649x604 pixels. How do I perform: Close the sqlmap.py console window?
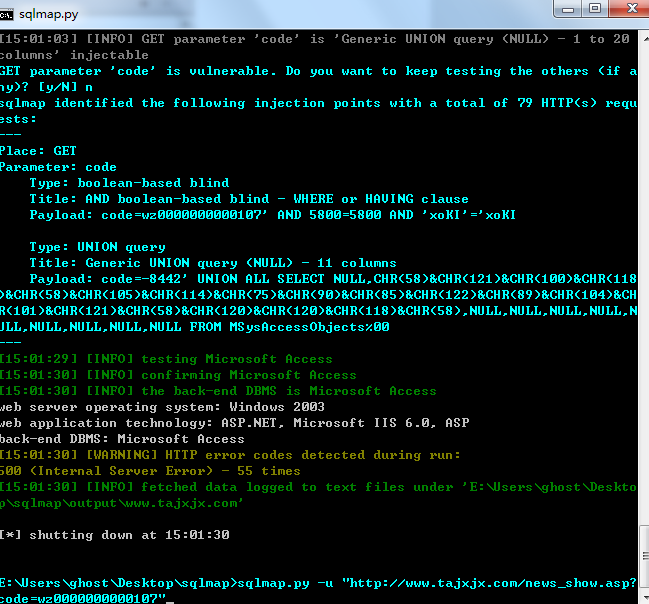point(631,8)
